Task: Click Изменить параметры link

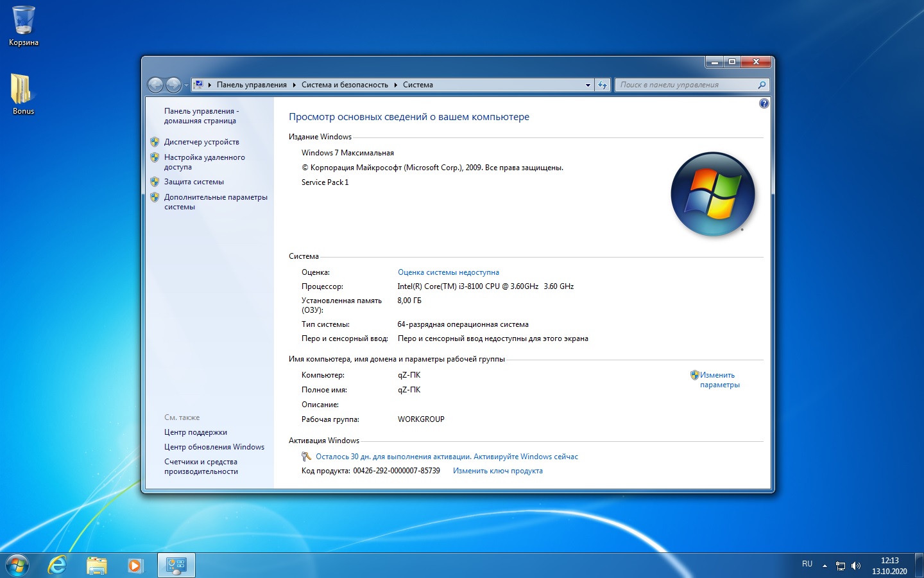Action: 719,380
